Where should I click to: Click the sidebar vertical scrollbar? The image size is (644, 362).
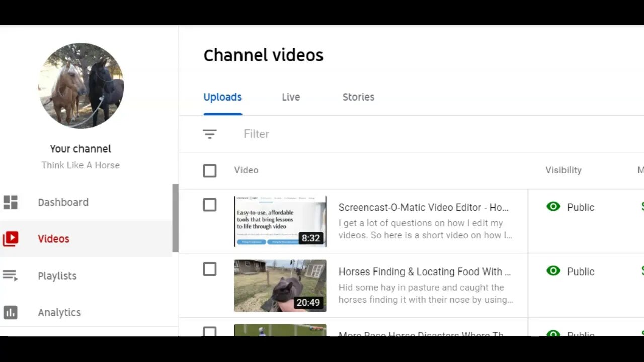pos(175,218)
